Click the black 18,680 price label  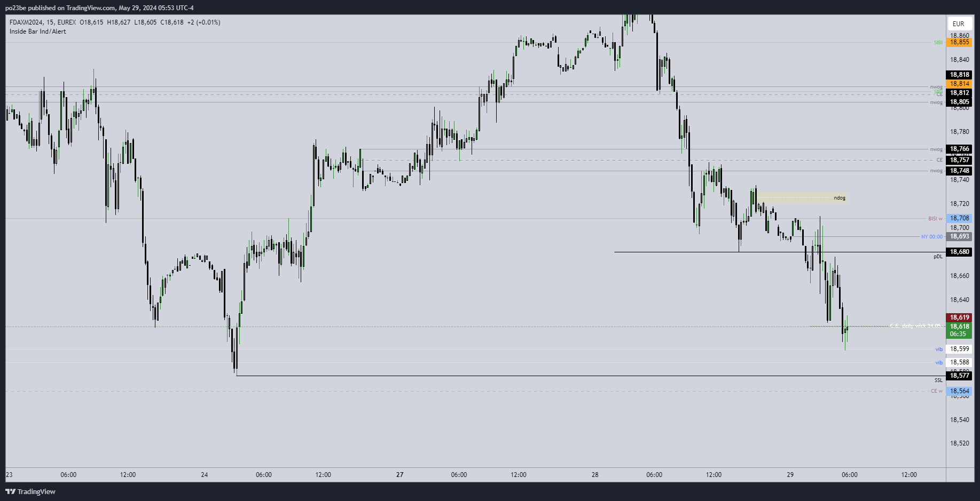pyautogui.click(x=959, y=252)
